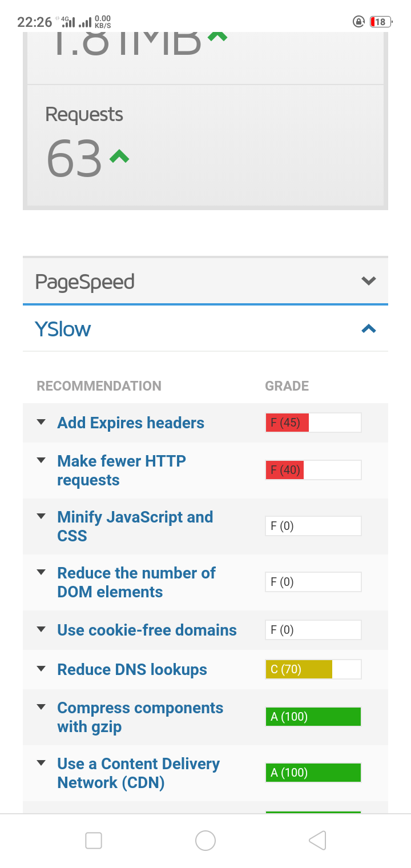411x868 pixels.
Task: Tap the battery indicator in status bar
Action: 381,22
